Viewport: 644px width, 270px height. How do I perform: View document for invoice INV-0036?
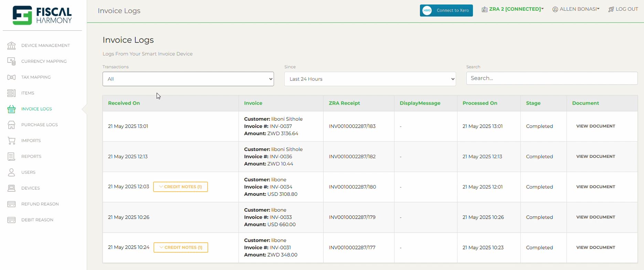click(x=595, y=156)
